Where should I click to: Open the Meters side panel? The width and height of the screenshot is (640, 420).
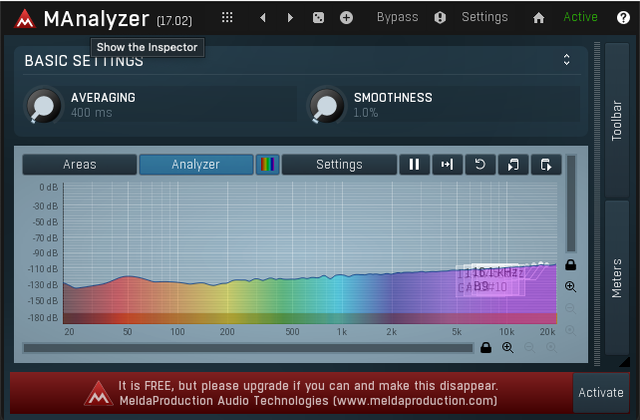coord(617,278)
